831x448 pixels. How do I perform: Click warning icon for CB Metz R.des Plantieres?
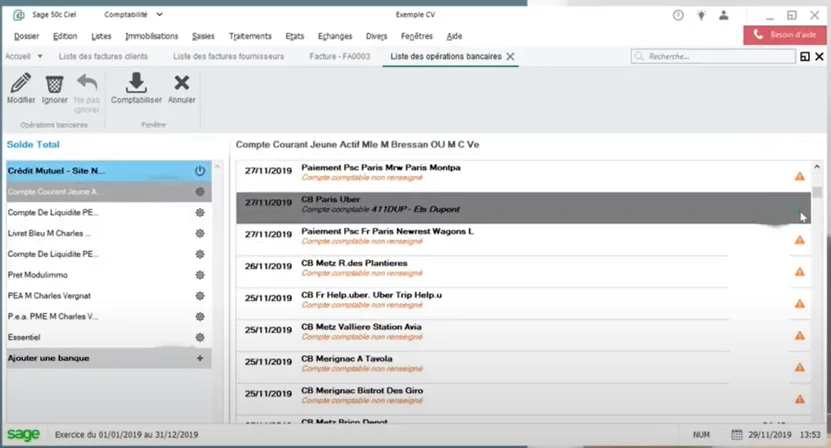[800, 272]
